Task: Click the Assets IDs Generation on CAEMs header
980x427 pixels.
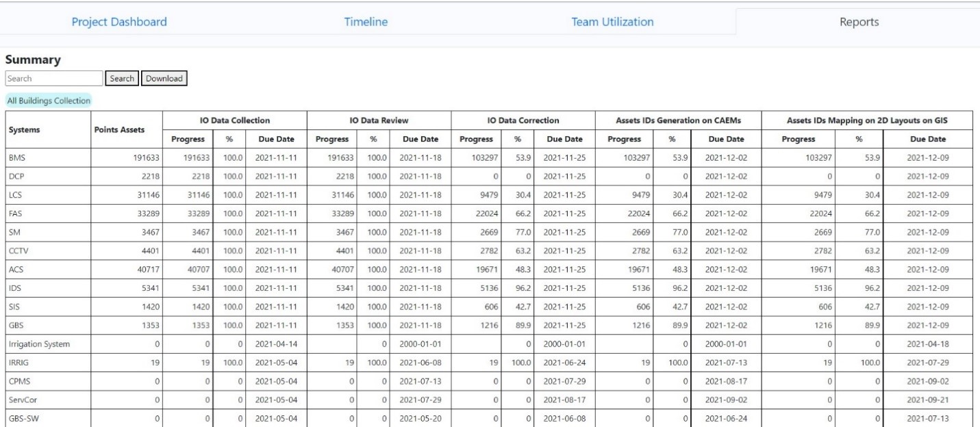Action: (x=668, y=120)
